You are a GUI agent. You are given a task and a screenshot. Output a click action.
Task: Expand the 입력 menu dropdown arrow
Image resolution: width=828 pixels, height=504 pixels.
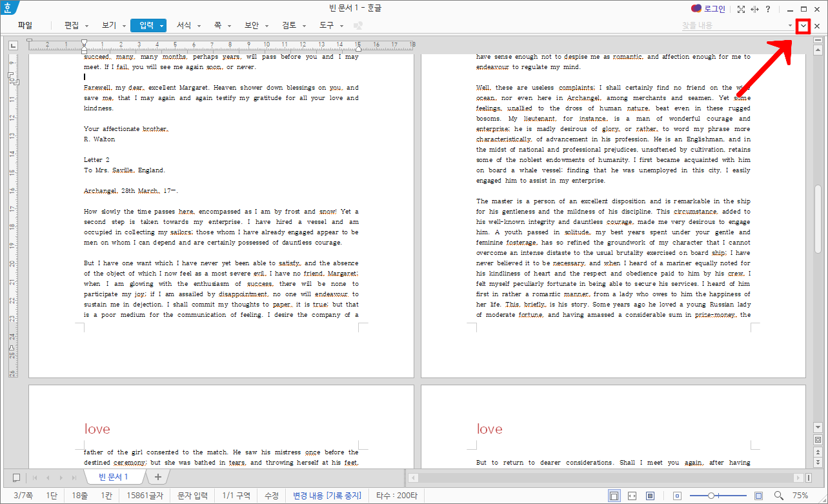(x=161, y=26)
